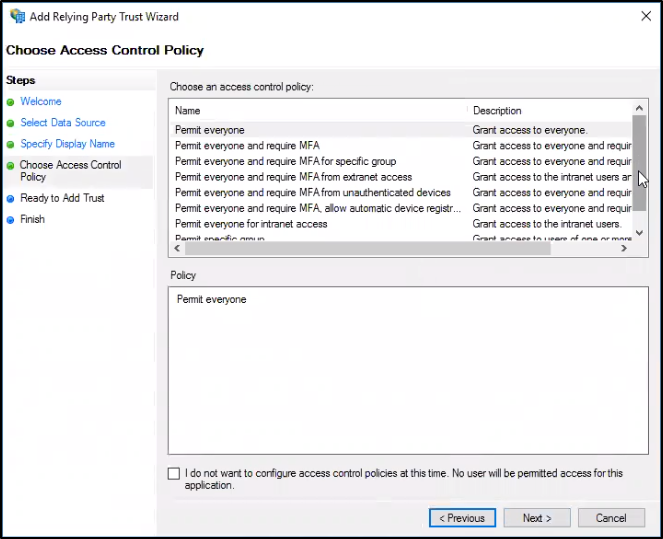Viewport: 663px width, 539px height.
Task: Click the horizontal scrollbar thumb of policy list
Action: tap(367, 249)
